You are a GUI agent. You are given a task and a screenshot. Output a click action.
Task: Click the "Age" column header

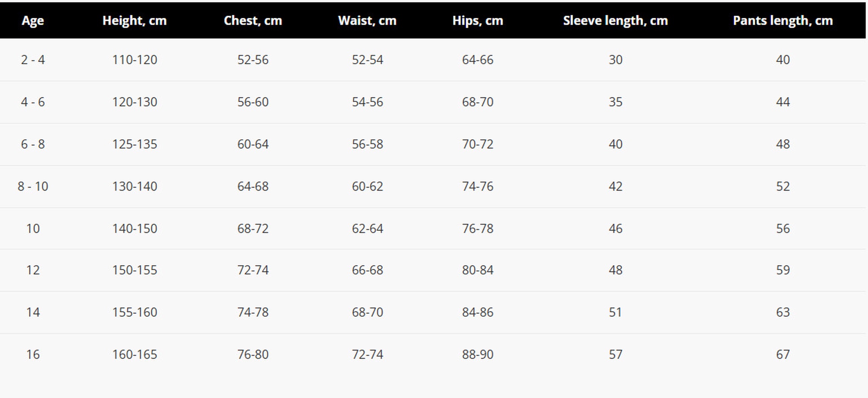pyautogui.click(x=33, y=20)
